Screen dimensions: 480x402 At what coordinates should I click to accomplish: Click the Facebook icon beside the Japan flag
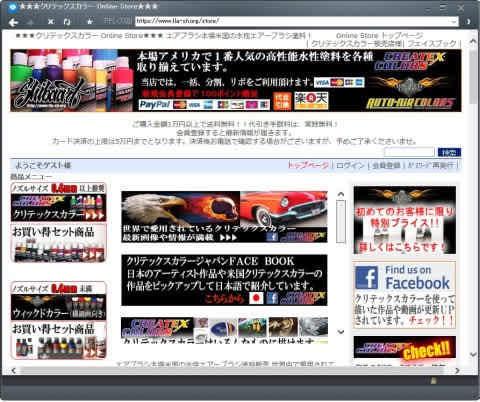click(x=272, y=298)
